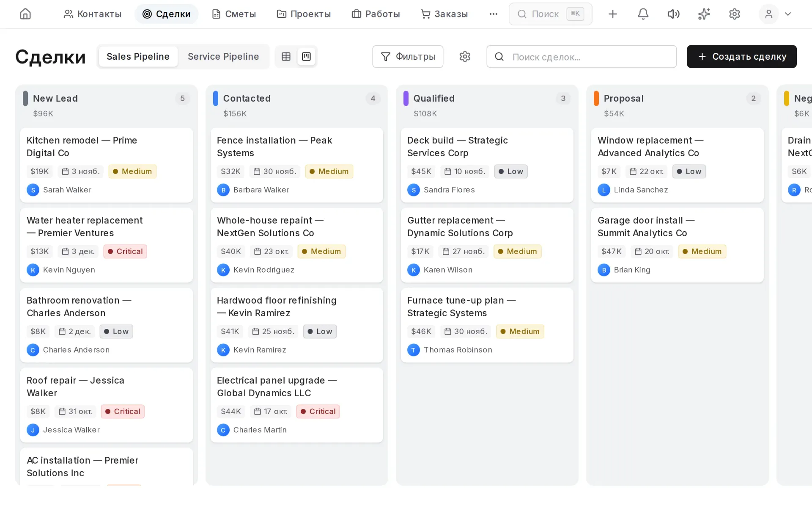Screen dimensions: 812x508
Task: Click the plus quick-add icon
Action: tap(612, 14)
